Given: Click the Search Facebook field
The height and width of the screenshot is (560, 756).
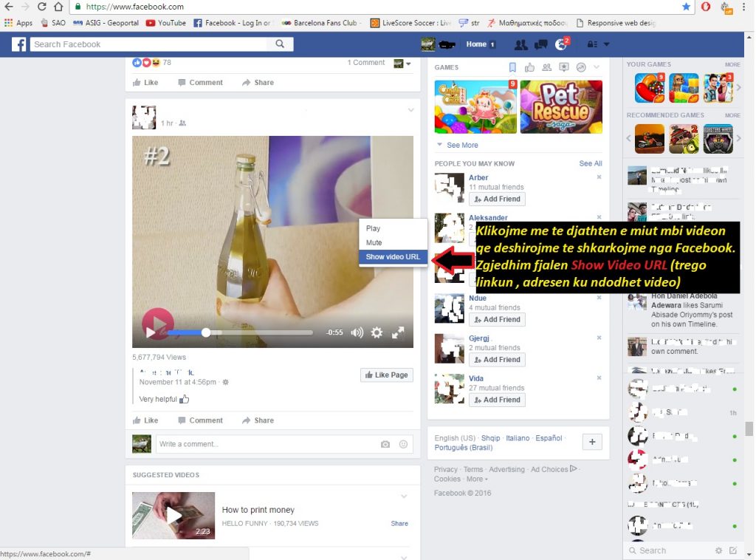Looking at the screenshot, I should pos(148,44).
